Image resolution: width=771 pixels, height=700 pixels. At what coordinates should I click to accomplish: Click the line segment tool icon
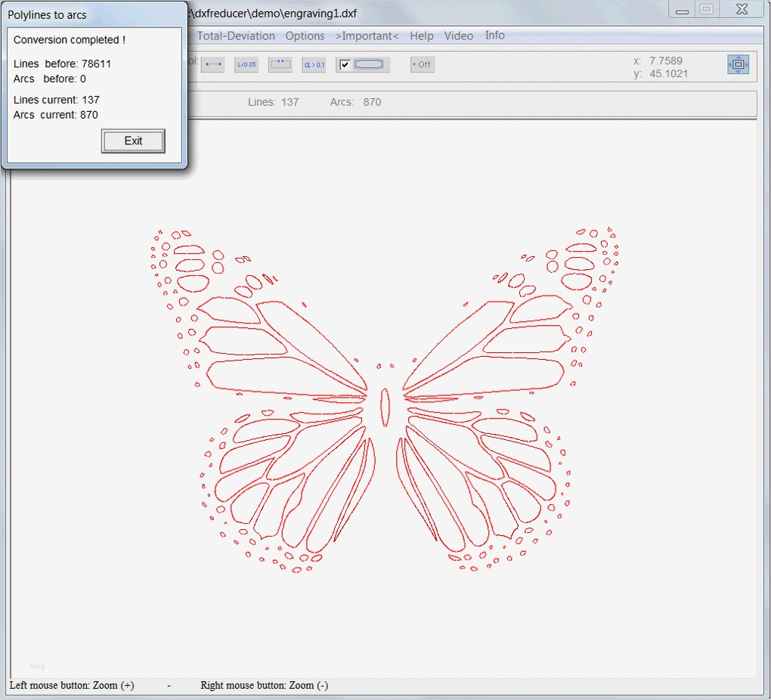(x=213, y=65)
